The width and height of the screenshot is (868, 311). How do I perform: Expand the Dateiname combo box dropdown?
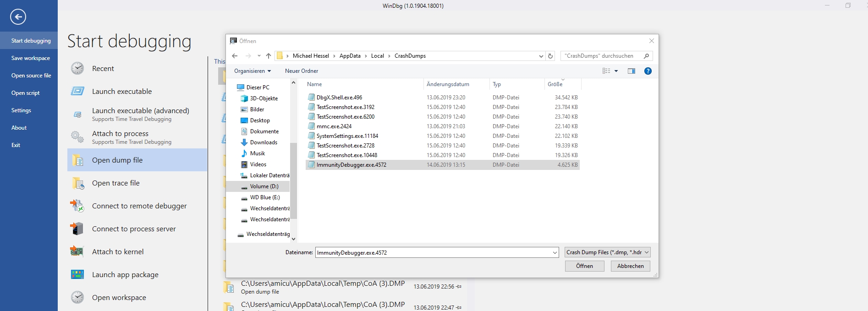[x=555, y=252]
